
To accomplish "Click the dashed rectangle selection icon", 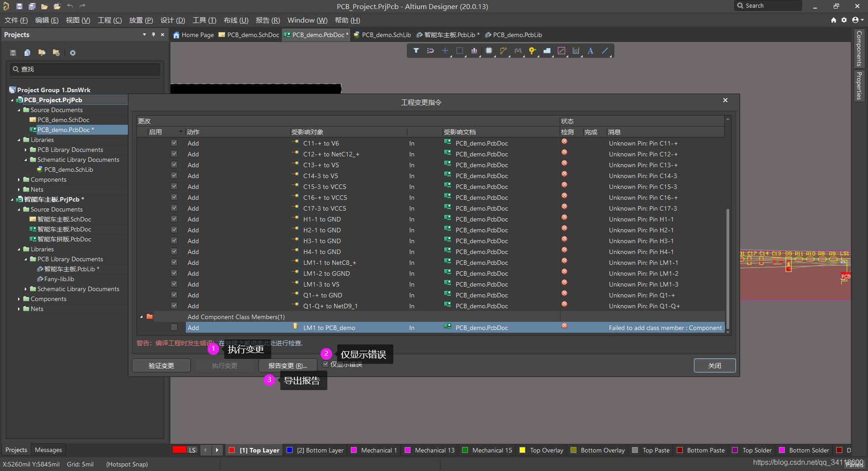I will [x=460, y=51].
